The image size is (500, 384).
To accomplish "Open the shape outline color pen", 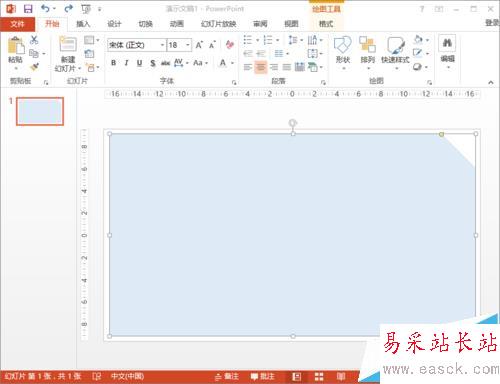I will pyautogui.click(x=417, y=53).
